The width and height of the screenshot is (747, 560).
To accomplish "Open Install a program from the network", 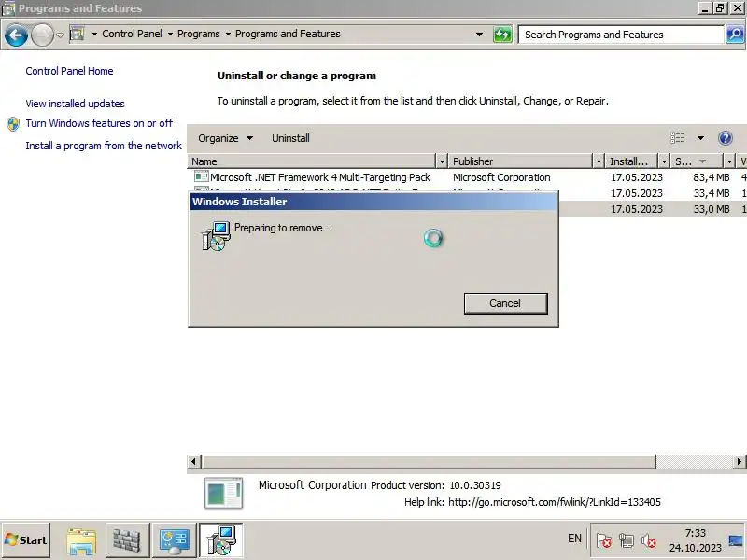I will coord(104,146).
